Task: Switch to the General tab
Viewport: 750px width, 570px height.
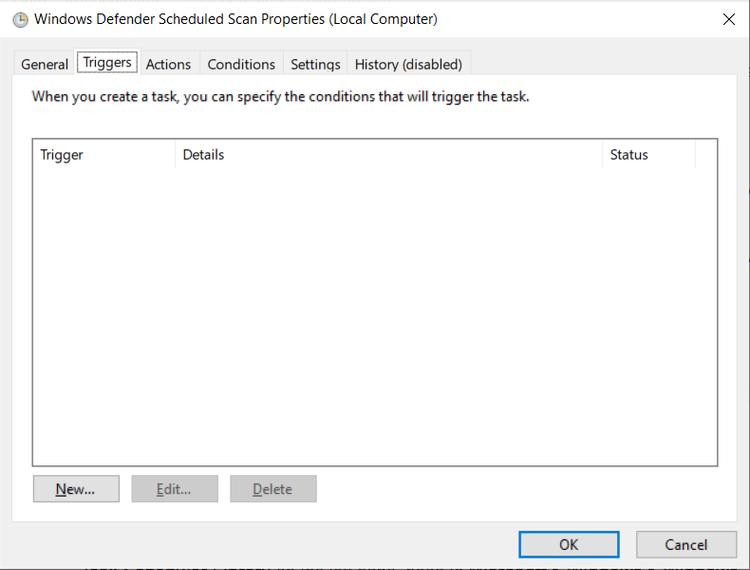Action: 45,64
